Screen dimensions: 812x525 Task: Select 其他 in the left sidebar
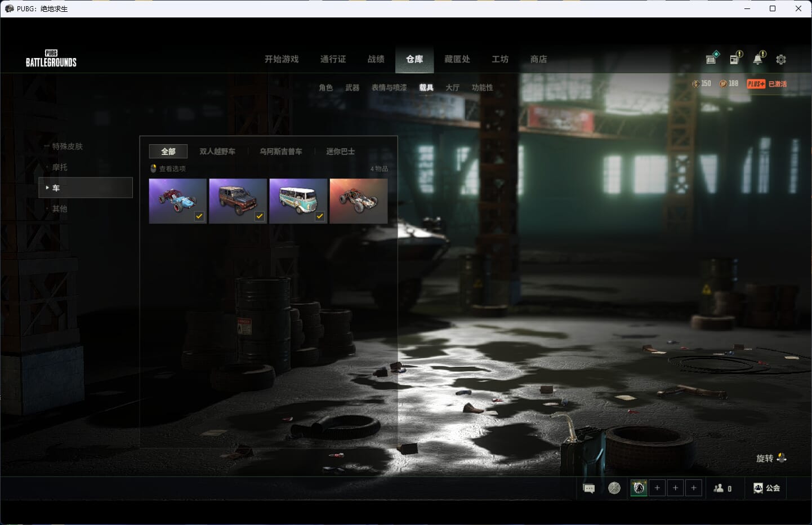tap(60, 208)
